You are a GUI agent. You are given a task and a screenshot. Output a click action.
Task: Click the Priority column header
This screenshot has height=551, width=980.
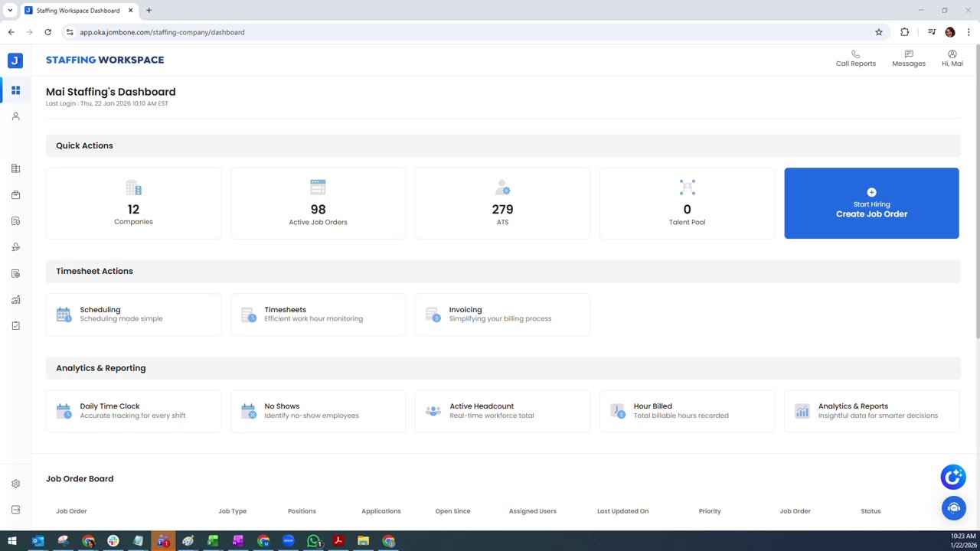710,511
